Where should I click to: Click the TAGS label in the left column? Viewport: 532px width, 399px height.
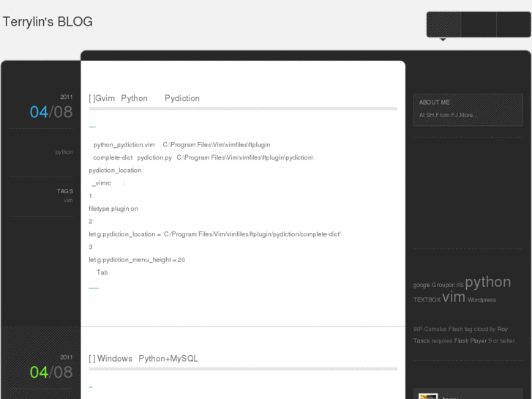65,191
